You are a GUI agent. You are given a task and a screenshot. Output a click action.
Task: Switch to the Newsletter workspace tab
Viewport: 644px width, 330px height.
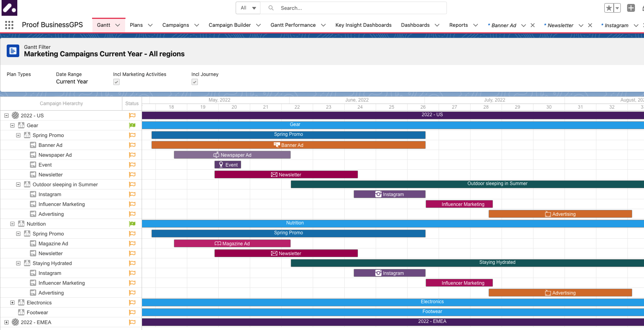[x=559, y=25]
